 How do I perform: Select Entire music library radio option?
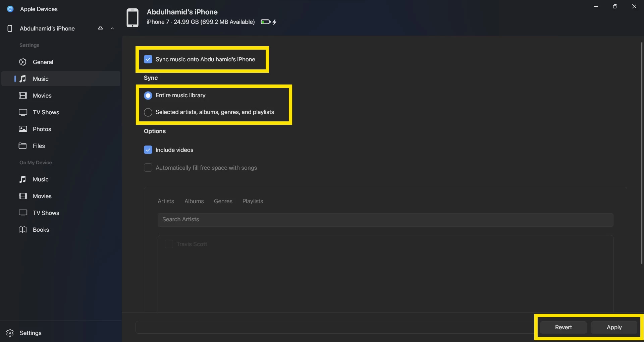(148, 96)
